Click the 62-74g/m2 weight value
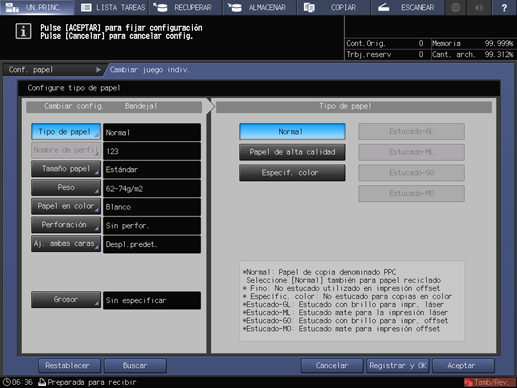This screenshot has height=388, width=517. 152,188
